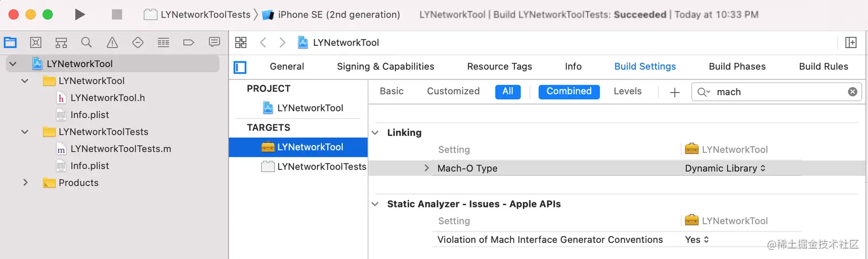Open the Mach-O Type Dynamic Library dropdown
Image resolution: width=868 pixels, height=259 pixels.
coord(725,168)
